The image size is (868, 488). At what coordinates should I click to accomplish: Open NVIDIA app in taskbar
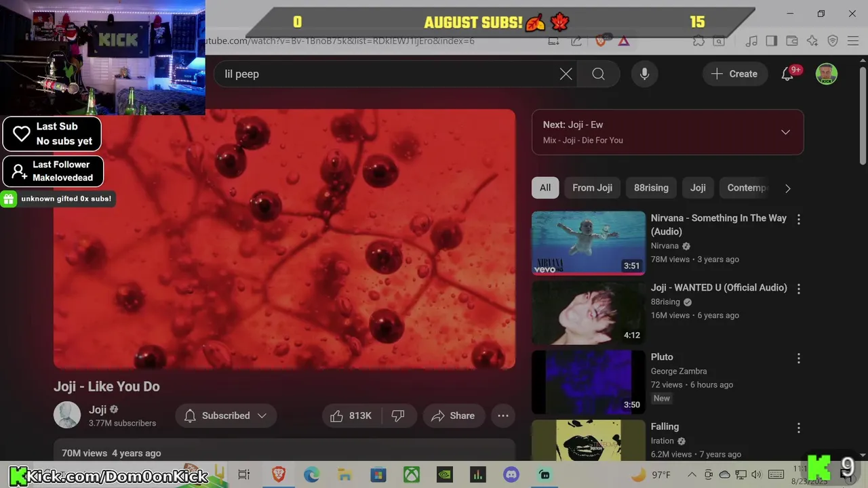tap(445, 474)
